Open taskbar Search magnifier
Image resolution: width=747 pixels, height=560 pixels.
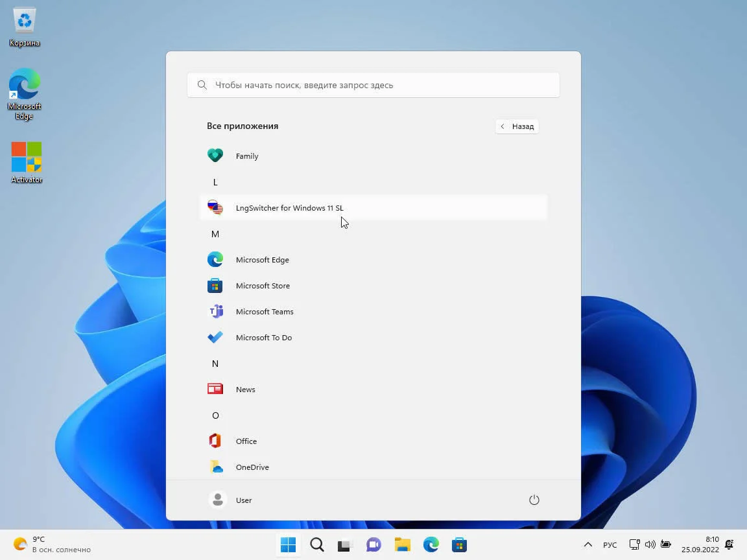317,544
